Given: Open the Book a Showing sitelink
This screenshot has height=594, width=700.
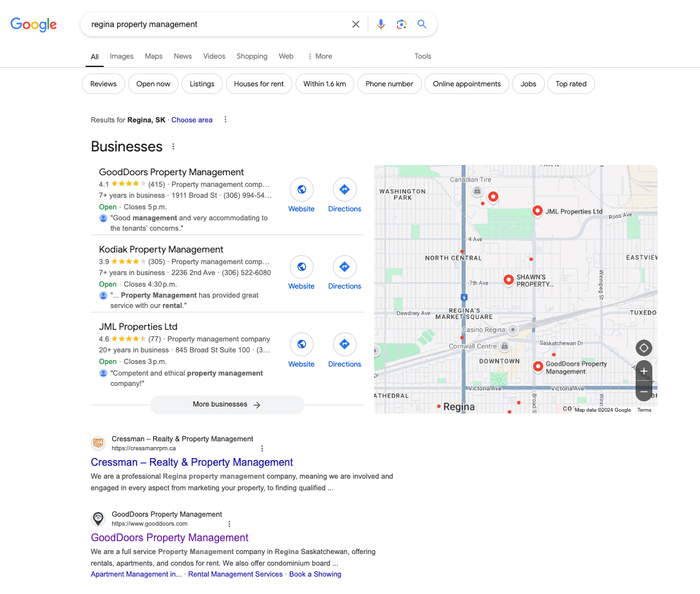Looking at the screenshot, I should coord(315,574).
